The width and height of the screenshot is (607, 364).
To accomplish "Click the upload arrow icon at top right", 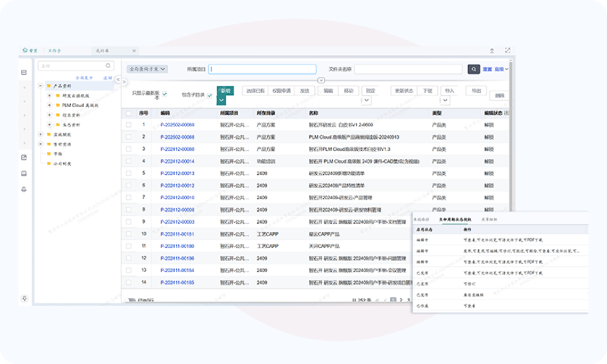I will point(492,51).
